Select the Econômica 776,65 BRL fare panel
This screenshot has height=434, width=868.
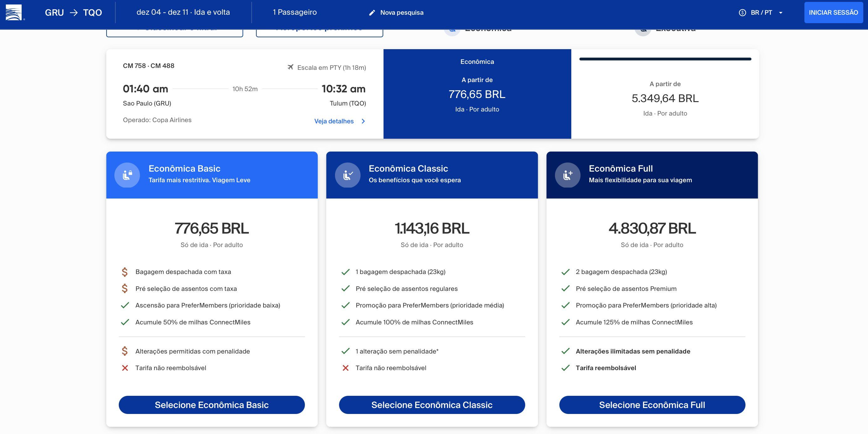point(477,94)
